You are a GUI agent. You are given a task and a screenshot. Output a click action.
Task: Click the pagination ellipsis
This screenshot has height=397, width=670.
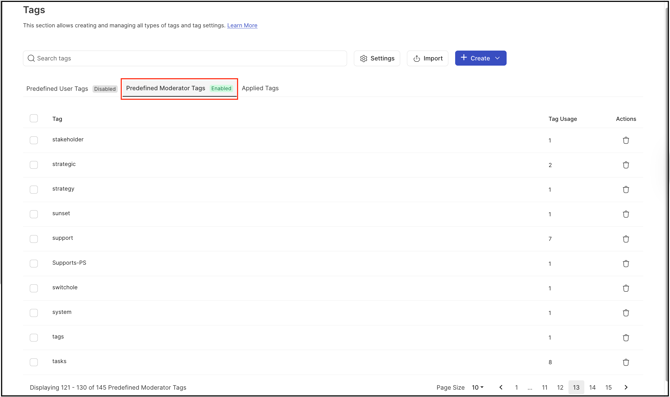tap(530, 388)
